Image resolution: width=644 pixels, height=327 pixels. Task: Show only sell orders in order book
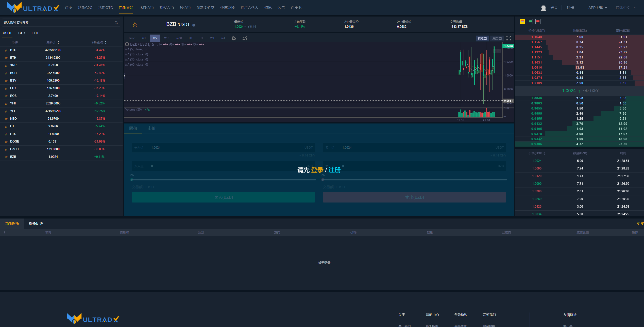[538, 22]
